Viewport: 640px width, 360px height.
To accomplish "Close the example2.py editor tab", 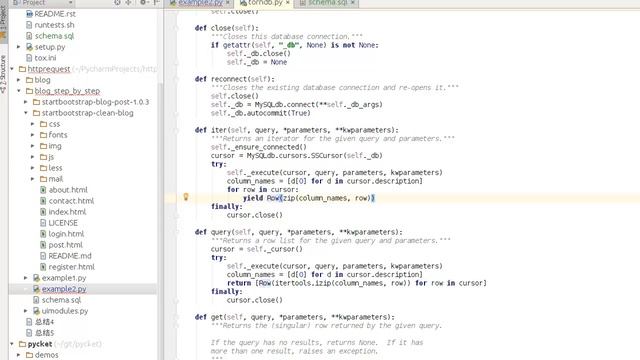I will click(228, 2).
